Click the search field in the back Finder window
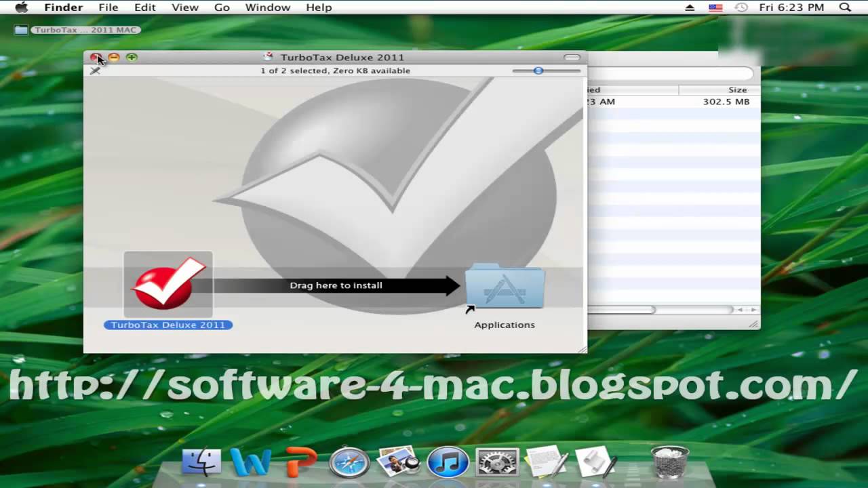Screen dimensions: 868x488 [x=671, y=73]
